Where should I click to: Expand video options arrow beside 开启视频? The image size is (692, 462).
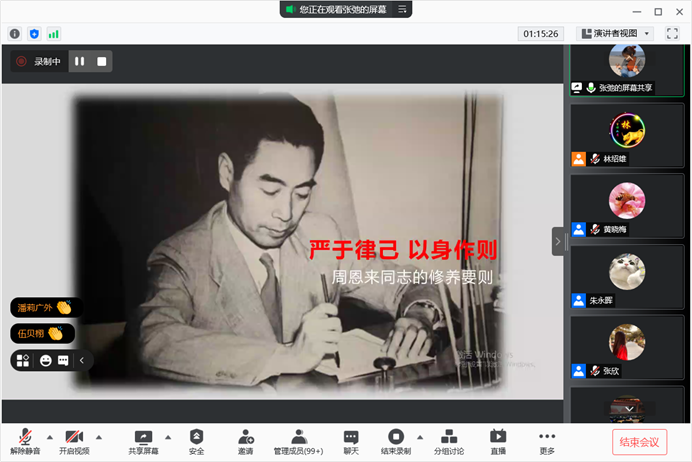point(98,437)
